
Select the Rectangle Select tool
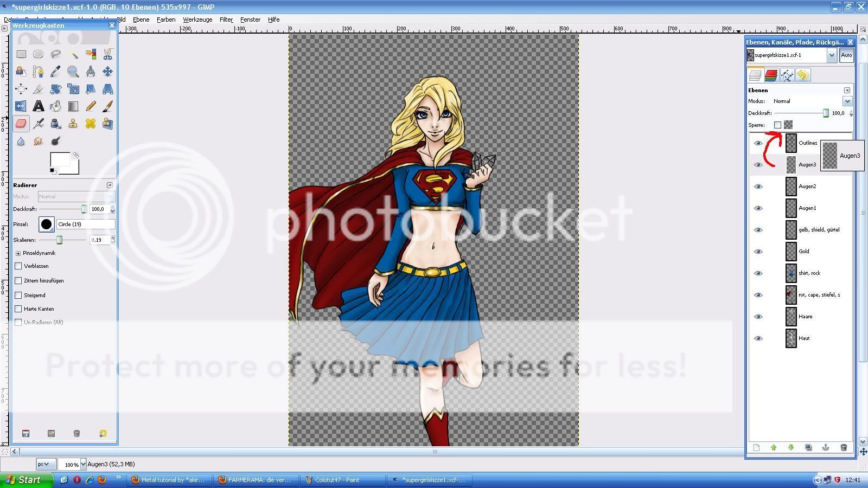[x=21, y=54]
